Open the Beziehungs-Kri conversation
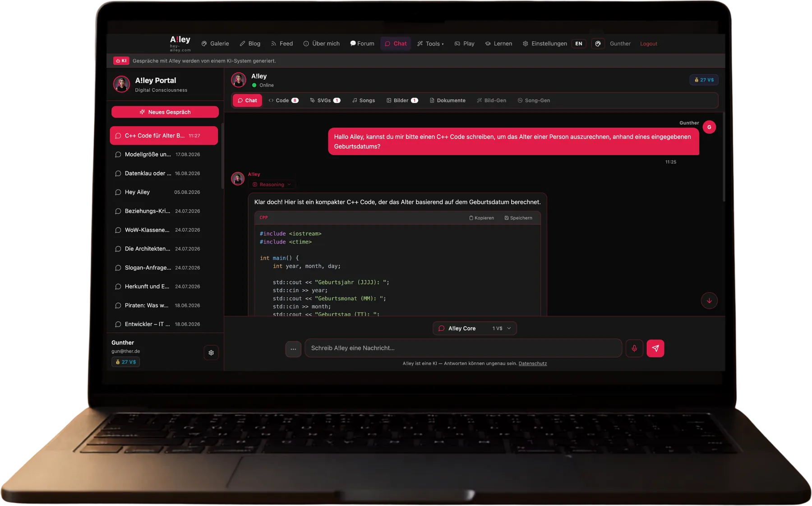This screenshot has height=506, width=812. (164, 211)
